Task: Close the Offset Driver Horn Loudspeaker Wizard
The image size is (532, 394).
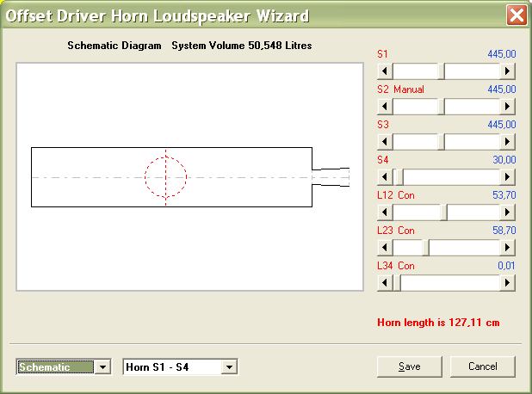Action: tap(517, 15)
